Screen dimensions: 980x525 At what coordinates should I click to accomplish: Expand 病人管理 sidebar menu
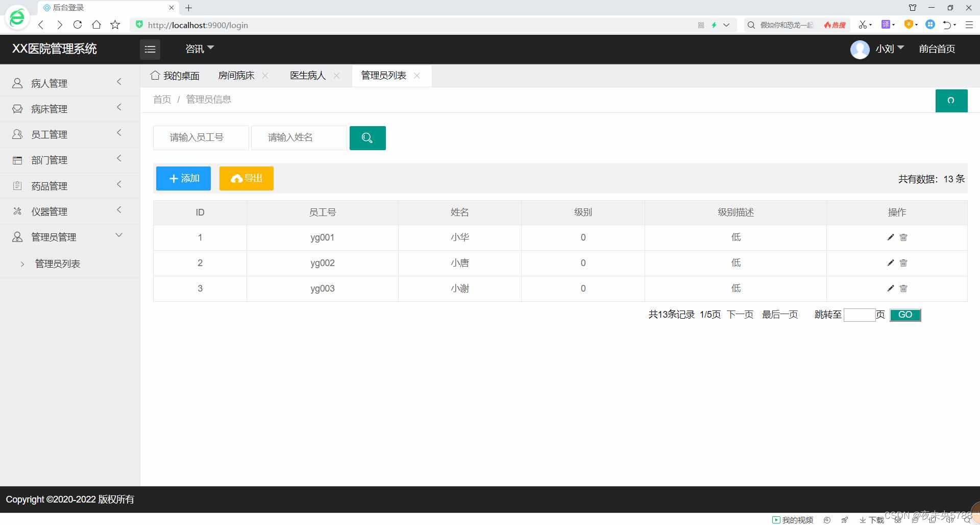(x=70, y=83)
